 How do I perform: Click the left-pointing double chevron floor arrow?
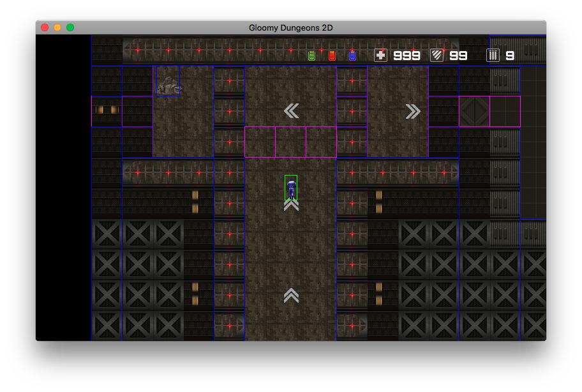(x=292, y=111)
